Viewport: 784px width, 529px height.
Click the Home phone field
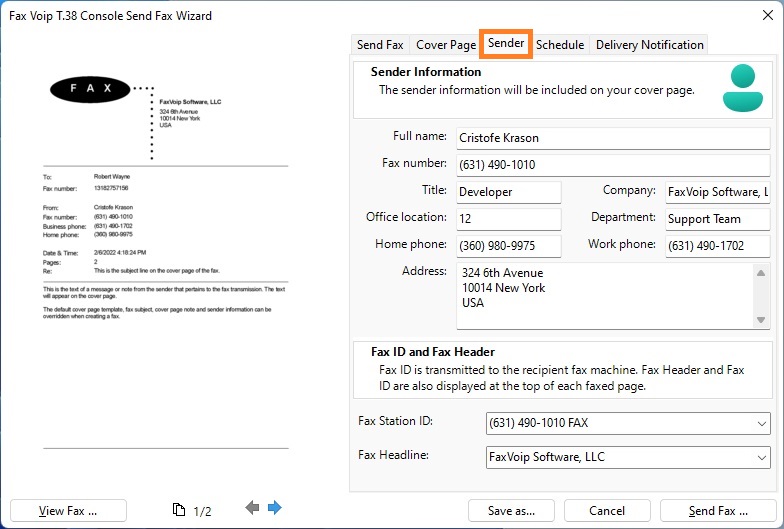coord(508,246)
